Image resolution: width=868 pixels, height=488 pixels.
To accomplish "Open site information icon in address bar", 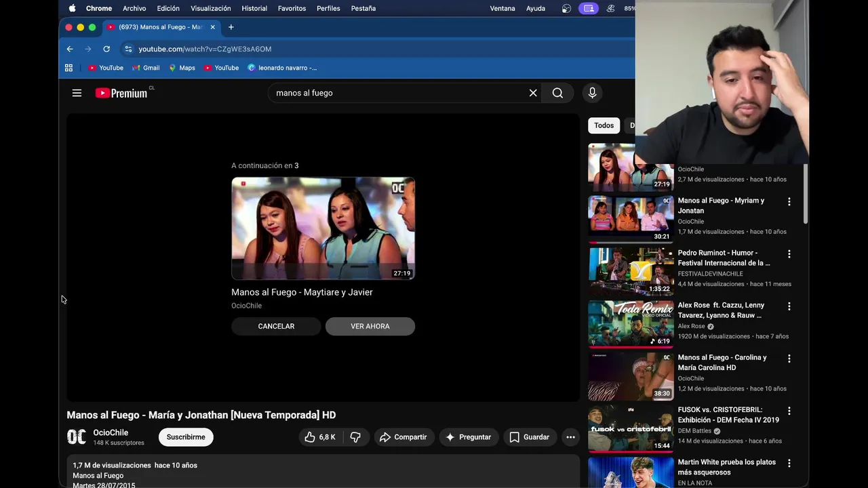I will click(x=128, y=49).
